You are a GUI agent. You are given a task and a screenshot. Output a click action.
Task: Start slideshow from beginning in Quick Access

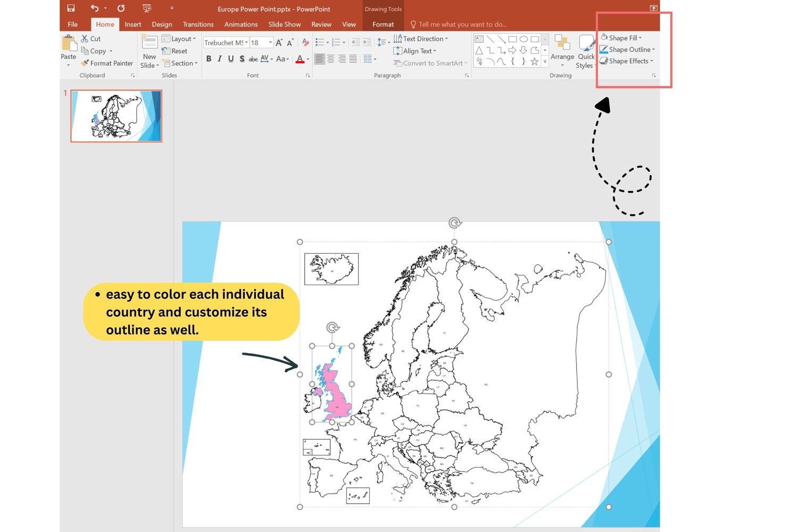(x=147, y=8)
